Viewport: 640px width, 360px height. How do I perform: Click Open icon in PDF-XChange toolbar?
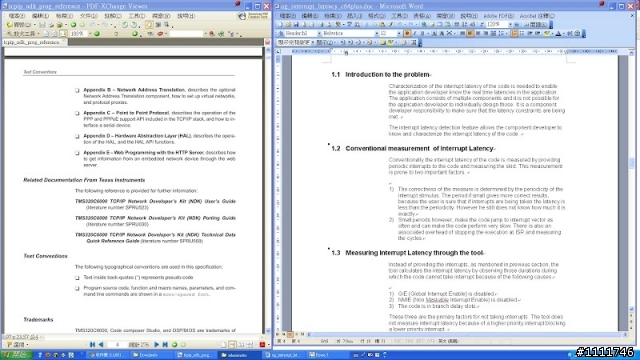tap(18, 25)
